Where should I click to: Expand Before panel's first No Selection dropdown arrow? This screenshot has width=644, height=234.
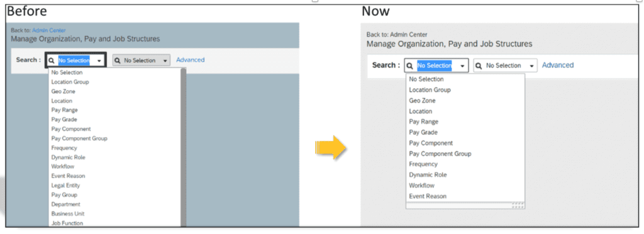99,61
